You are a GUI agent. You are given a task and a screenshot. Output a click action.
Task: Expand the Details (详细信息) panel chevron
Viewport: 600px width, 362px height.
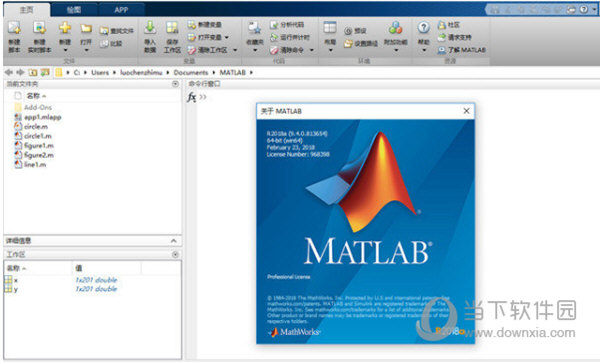click(173, 241)
